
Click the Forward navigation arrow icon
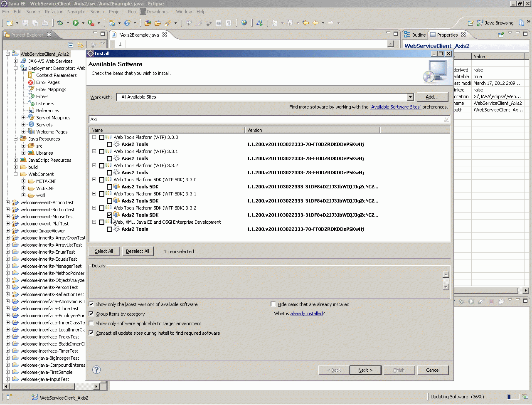pyautogui.click(x=331, y=23)
